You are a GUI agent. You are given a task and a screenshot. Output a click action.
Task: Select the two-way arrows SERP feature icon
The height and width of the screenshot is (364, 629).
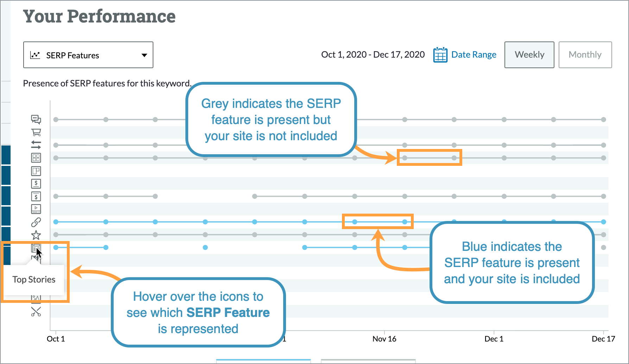click(x=36, y=145)
